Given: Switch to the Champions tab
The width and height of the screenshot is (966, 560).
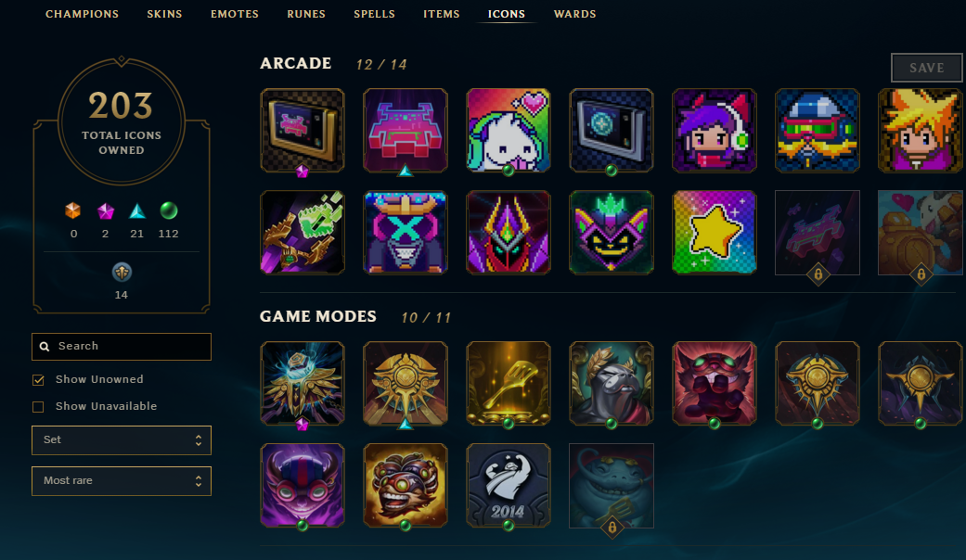Looking at the screenshot, I should [x=82, y=14].
